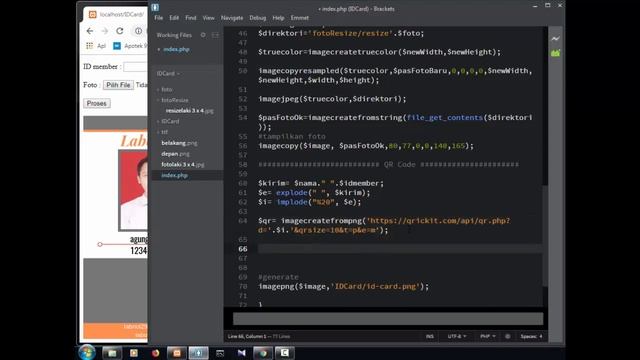Screen dimensions: 640x360
Task: Expand the IDCard subfolder in the file tree
Action: [170, 121]
